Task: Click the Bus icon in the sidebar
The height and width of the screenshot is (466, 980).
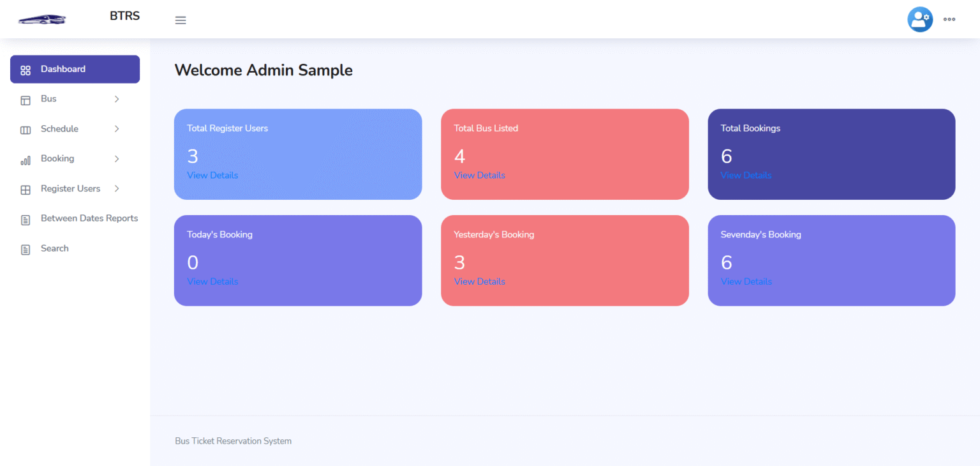Action: (24, 99)
